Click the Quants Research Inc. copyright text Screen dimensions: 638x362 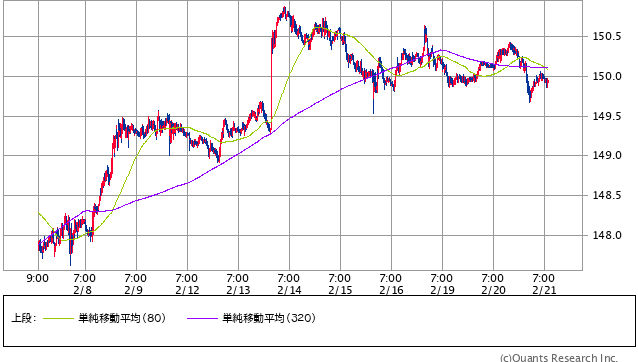[x=559, y=358]
